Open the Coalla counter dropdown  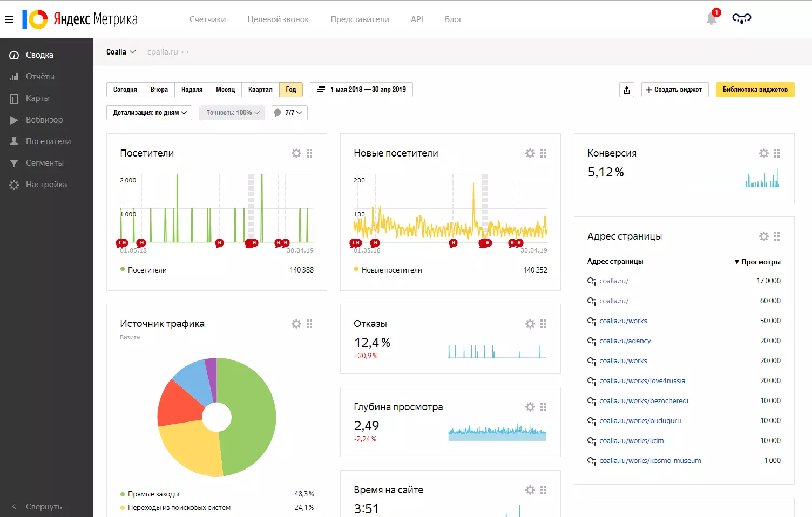tap(120, 52)
